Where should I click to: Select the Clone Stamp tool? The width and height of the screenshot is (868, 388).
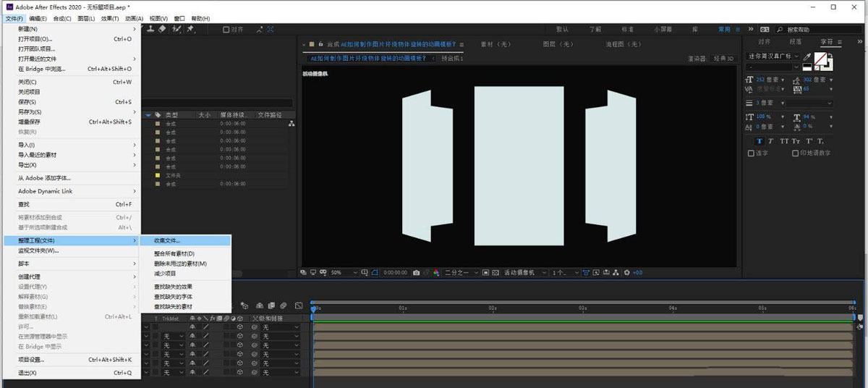click(150, 29)
